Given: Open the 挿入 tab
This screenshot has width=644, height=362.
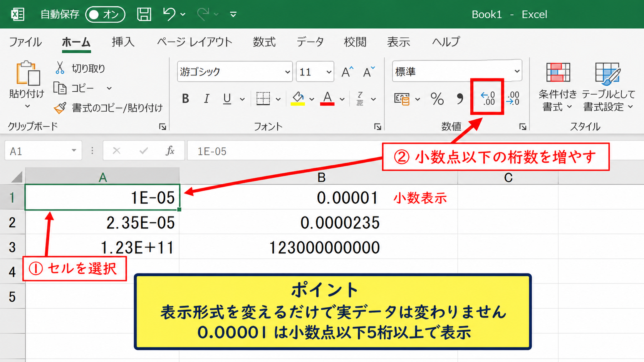Looking at the screenshot, I should click(123, 42).
